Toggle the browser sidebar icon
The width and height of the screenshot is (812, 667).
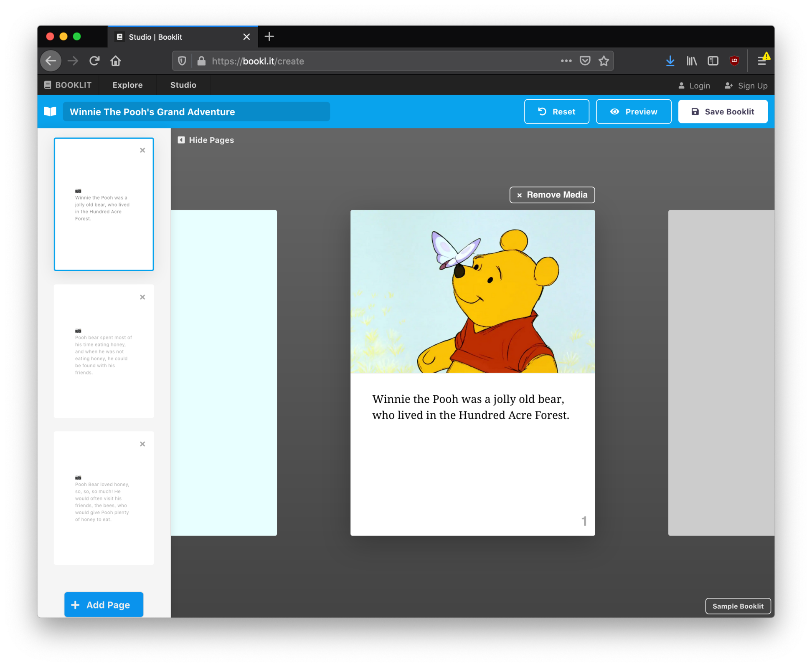pyautogui.click(x=713, y=61)
